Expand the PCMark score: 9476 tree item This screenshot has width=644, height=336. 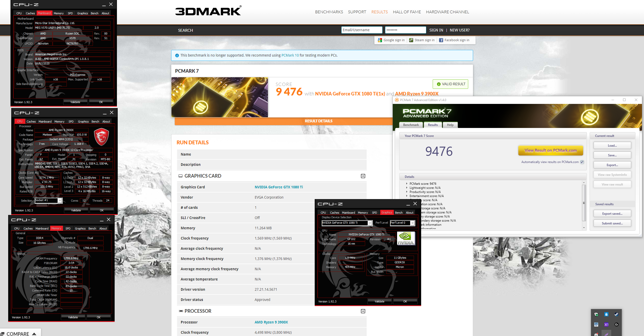tap(407, 184)
